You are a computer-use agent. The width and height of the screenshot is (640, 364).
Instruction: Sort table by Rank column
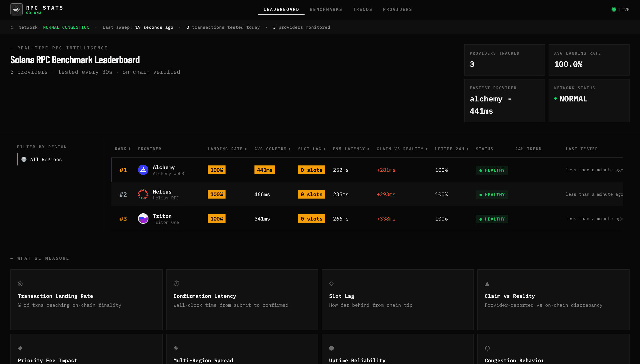pos(123,149)
